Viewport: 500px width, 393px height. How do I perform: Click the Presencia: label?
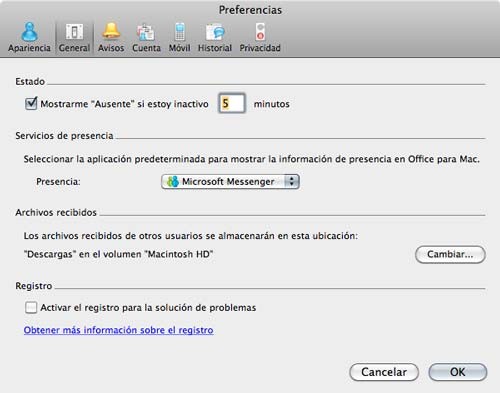pos(58,182)
